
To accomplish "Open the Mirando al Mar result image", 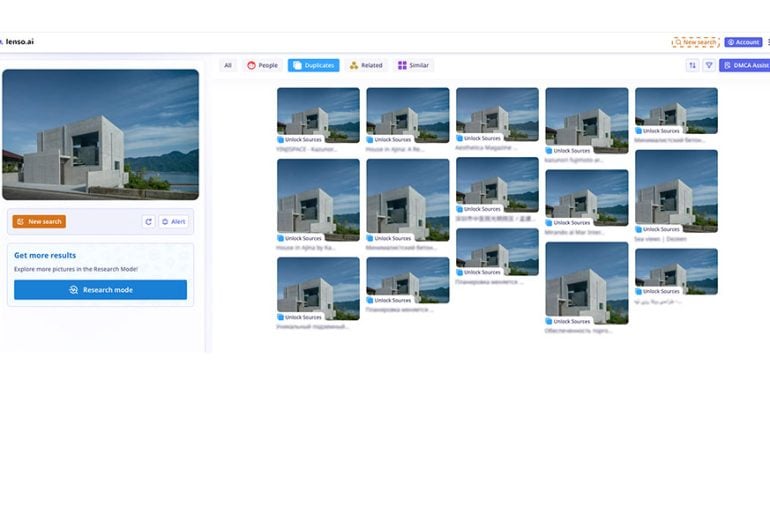I will point(587,198).
